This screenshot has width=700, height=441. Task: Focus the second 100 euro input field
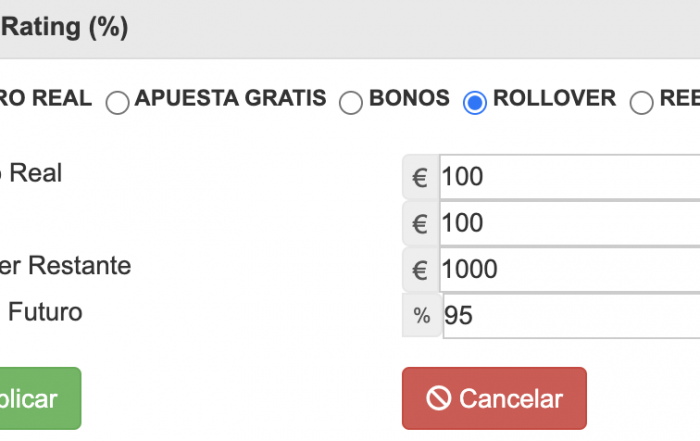pyautogui.click(x=570, y=223)
